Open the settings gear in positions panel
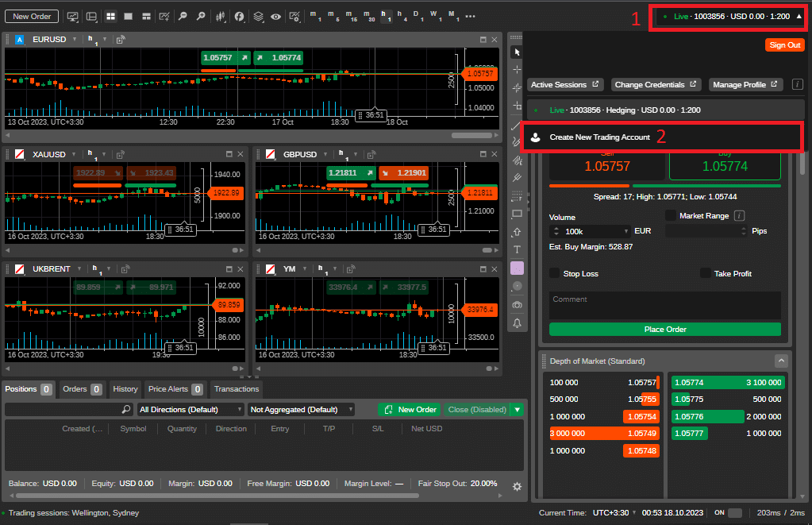The height and width of the screenshot is (525, 812). [517, 487]
